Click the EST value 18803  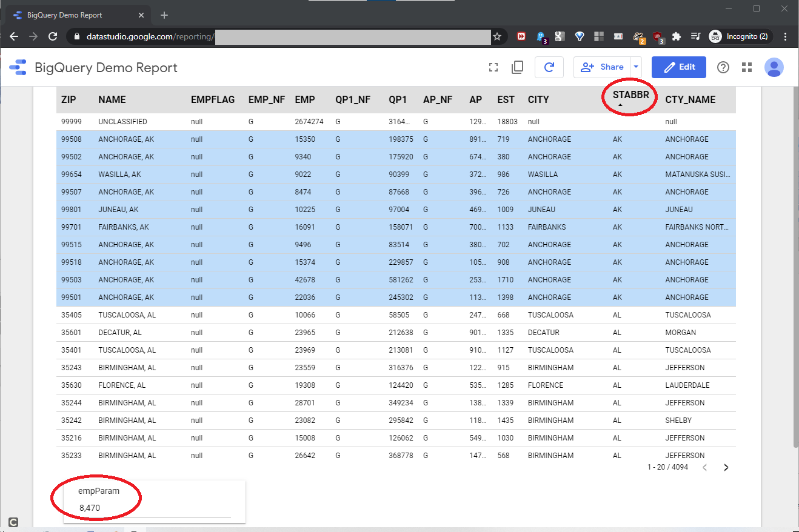point(507,122)
